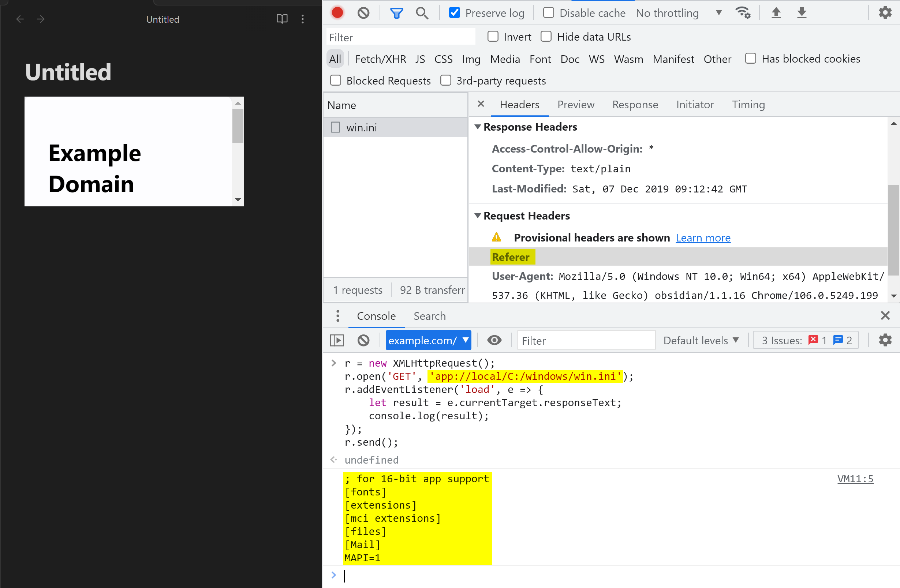Clear the network log

(x=363, y=13)
